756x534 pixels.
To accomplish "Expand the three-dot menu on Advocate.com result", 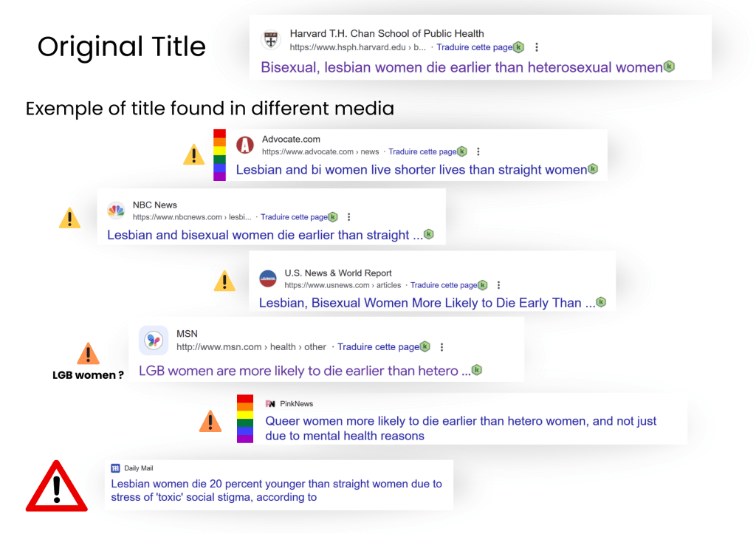I will tap(478, 152).
